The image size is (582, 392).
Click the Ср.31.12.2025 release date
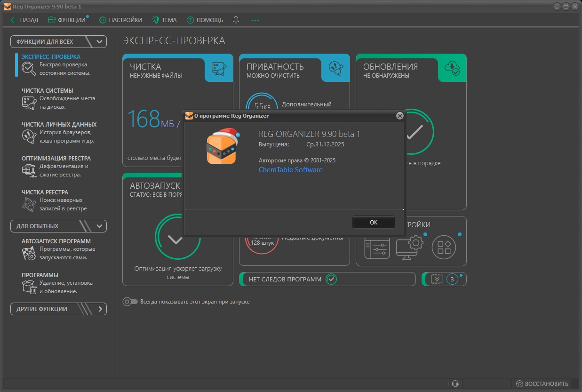coord(325,144)
